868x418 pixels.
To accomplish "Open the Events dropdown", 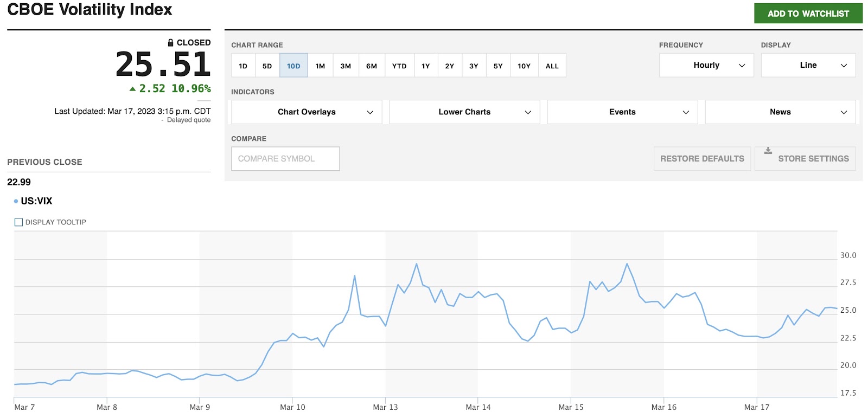I will 622,112.
